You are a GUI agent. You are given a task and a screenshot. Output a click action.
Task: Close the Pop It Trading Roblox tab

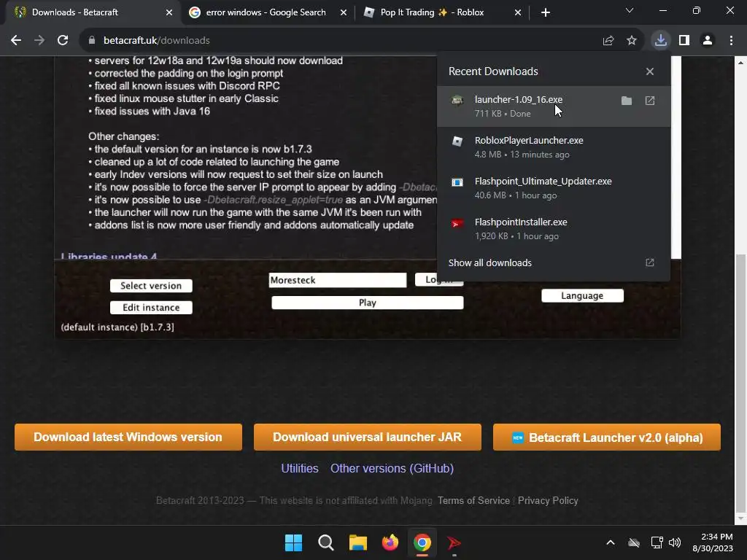click(x=518, y=12)
